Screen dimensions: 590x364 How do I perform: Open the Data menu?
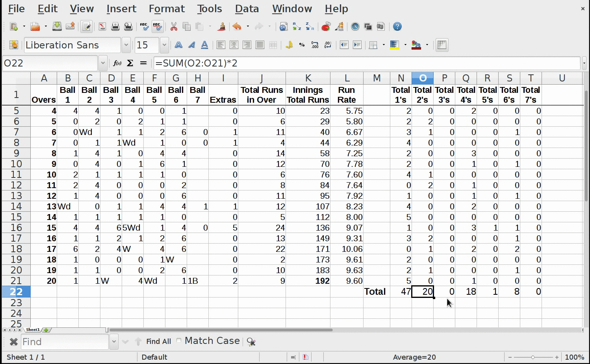[x=247, y=9]
